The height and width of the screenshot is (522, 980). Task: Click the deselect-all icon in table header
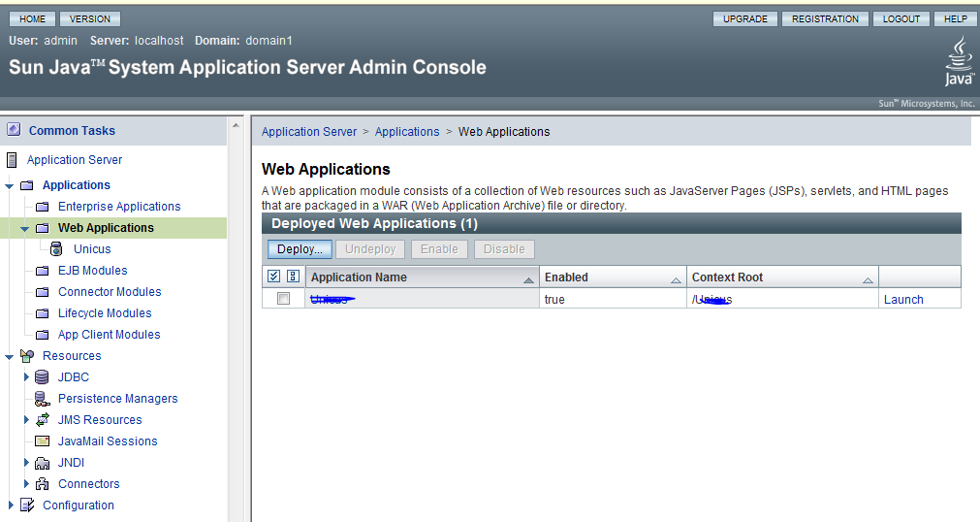tap(293, 277)
